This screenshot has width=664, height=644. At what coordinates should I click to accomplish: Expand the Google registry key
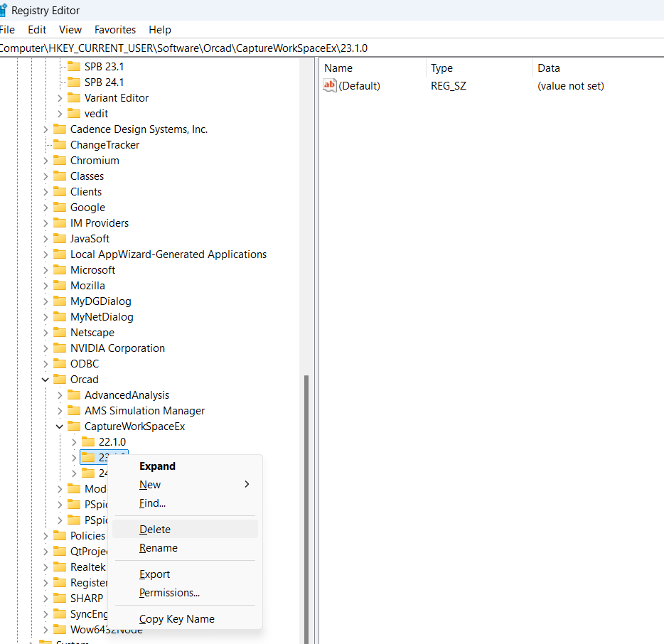coord(45,208)
